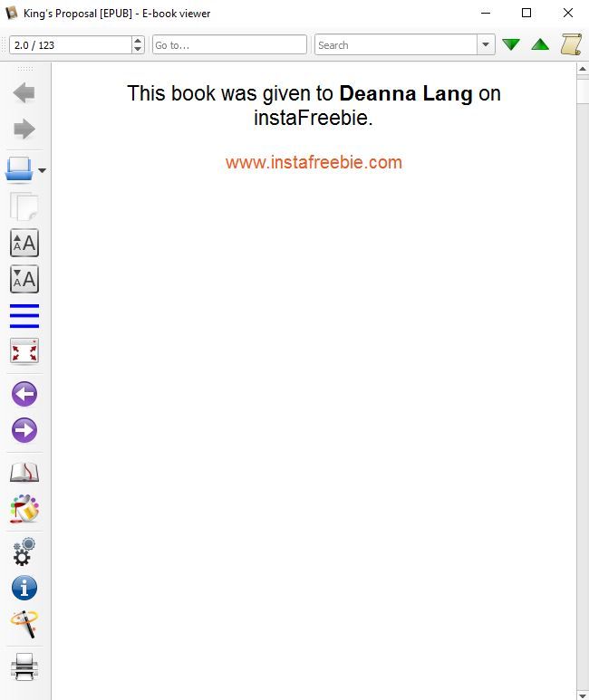Open Table of Contents blue lines icon
The width and height of the screenshot is (589, 700).
pyautogui.click(x=24, y=316)
